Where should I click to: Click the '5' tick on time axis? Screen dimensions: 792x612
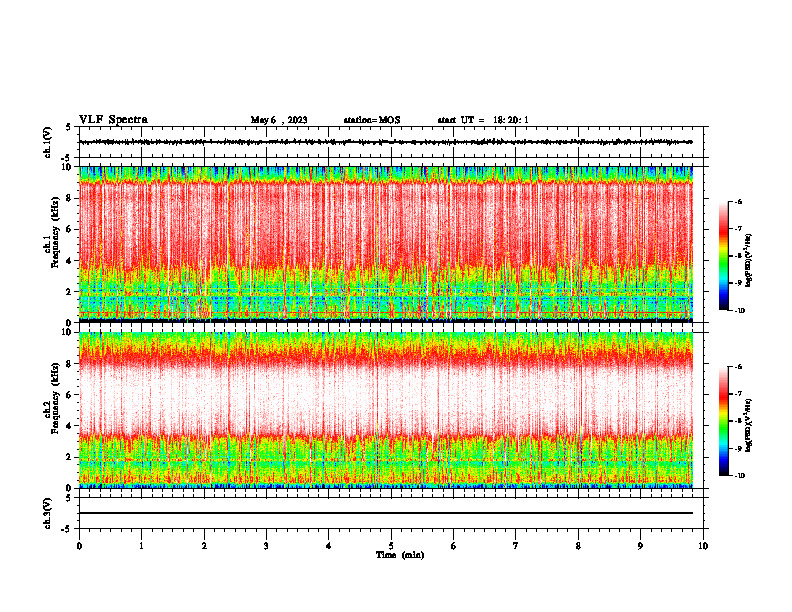click(391, 546)
